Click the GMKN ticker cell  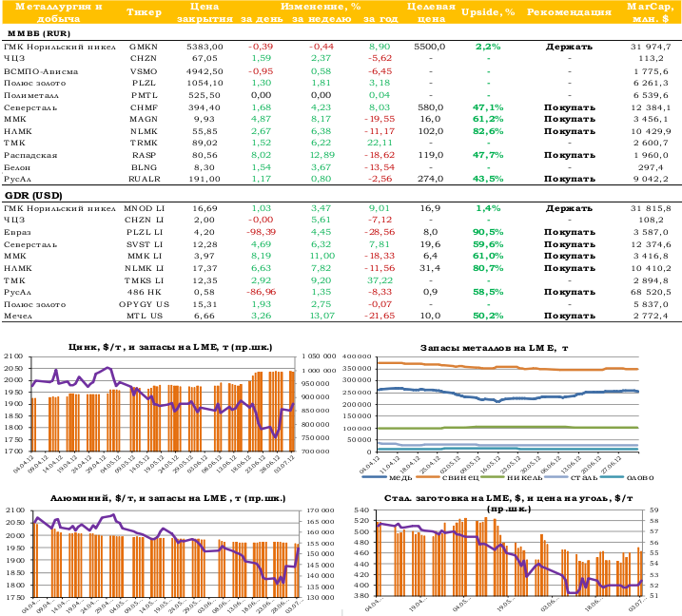[144, 47]
